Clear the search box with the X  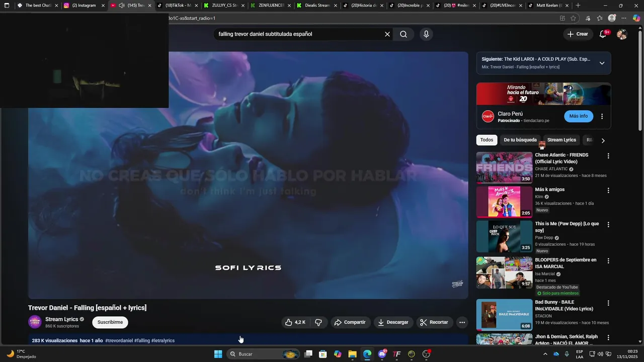coord(387,34)
